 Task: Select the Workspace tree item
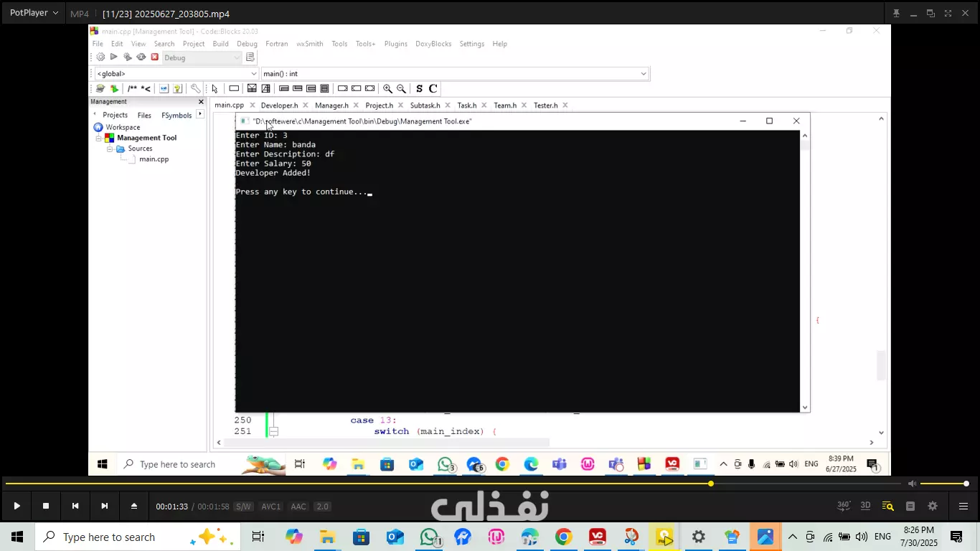click(123, 127)
